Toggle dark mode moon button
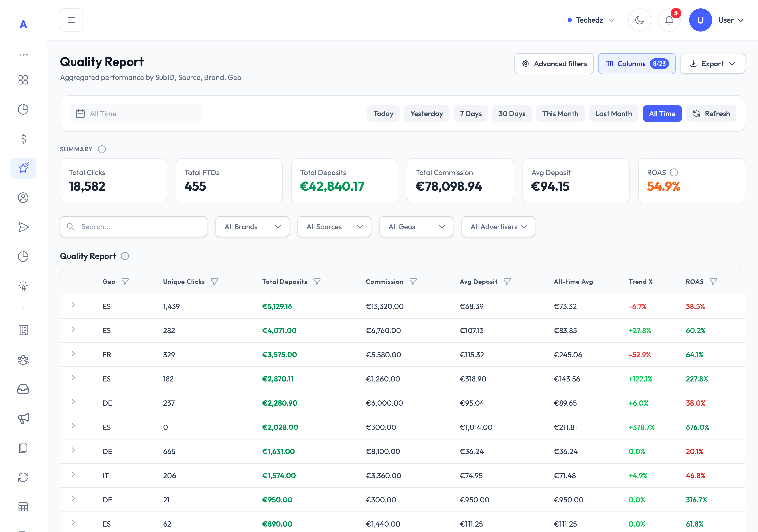Image resolution: width=758 pixels, height=532 pixels. tap(640, 20)
